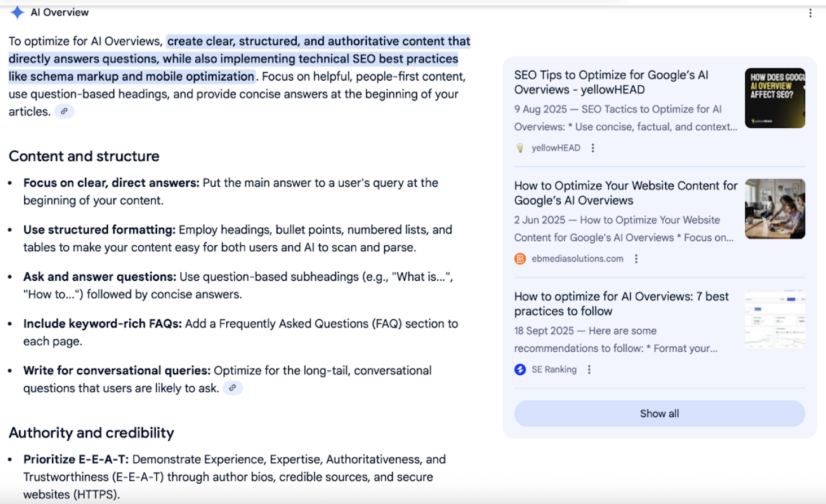Open more options next to yellowHEAD source
This screenshot has width=826, height=504.
tap(592, 148)
